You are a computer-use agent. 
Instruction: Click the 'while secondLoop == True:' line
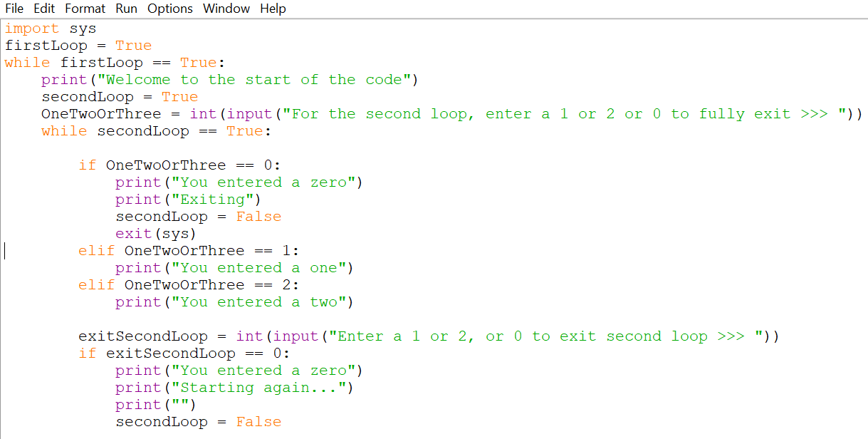tap(157, 131)
